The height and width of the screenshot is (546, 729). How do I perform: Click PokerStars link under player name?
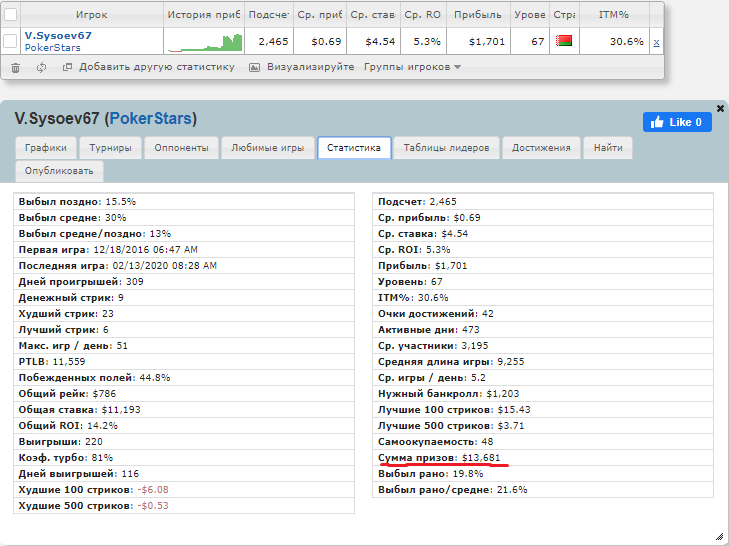coord(53,47)
